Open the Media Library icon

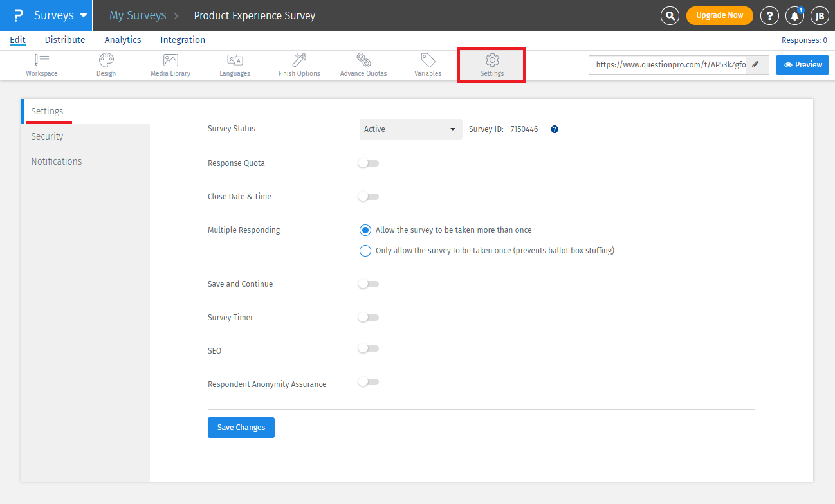click(170, 60)
